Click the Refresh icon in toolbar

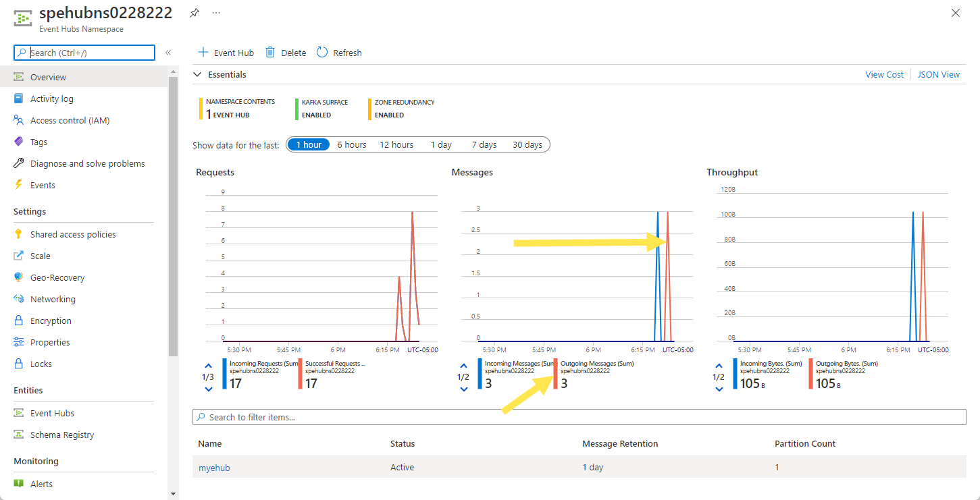[x=322, y=53]
